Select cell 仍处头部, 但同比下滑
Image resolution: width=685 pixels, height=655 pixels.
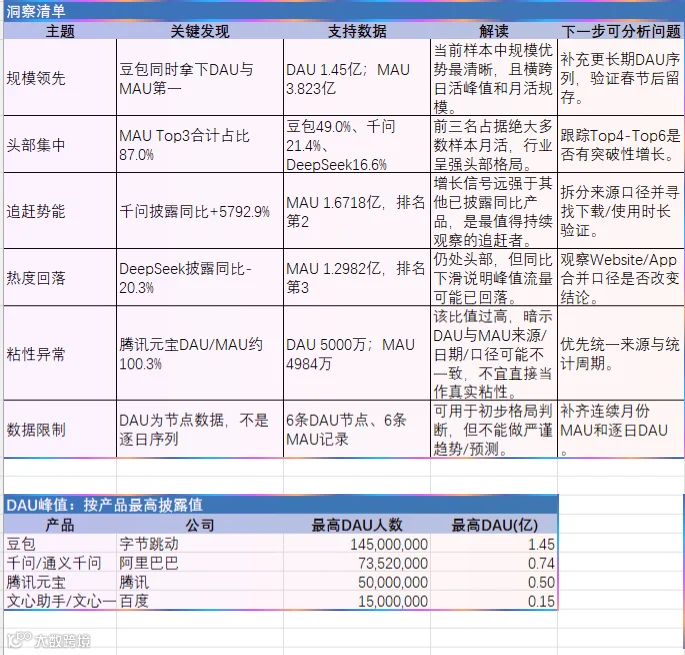494,277
